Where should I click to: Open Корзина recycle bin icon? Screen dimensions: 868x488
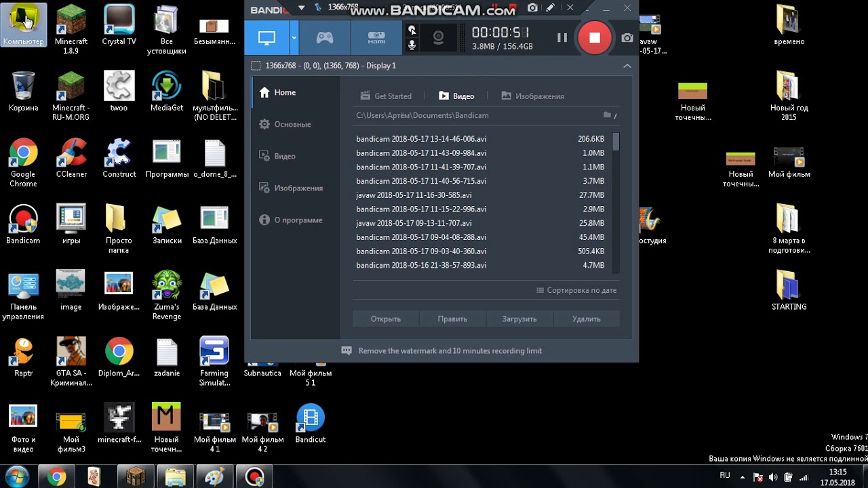(23, 91)
